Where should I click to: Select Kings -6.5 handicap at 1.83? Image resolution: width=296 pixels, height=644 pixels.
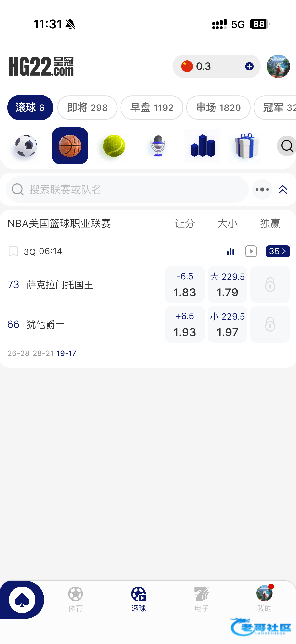(x=185, y=284)
